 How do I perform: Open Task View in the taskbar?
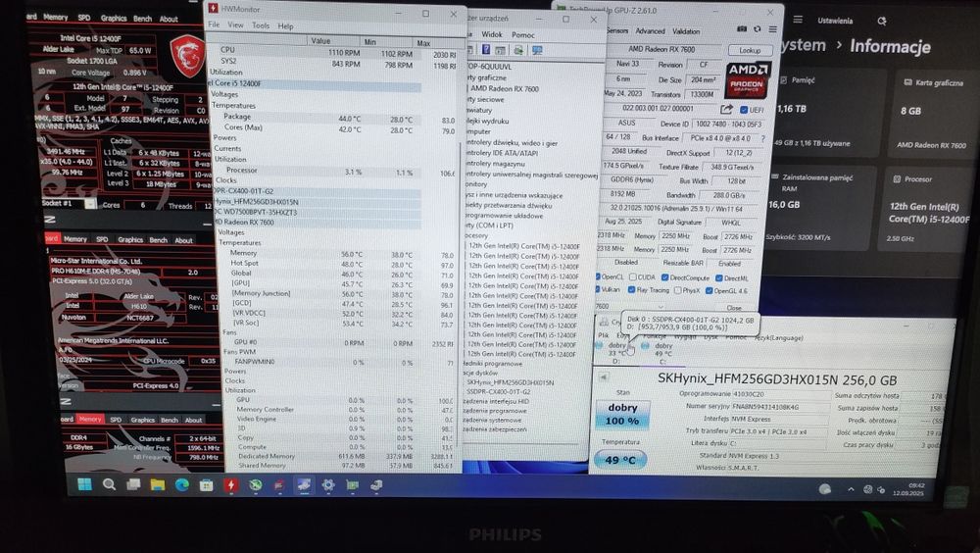pyautogui.click(x=133, y=484)
